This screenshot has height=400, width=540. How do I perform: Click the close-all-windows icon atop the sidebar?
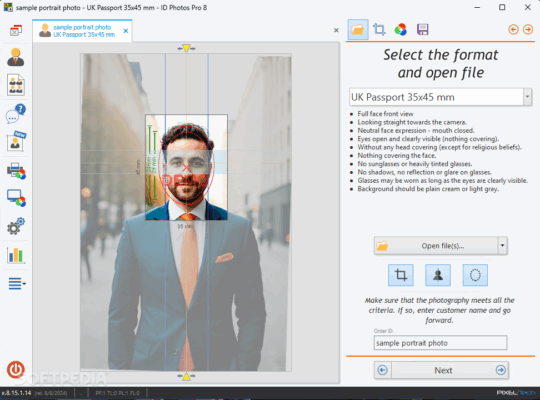(16, 31)
